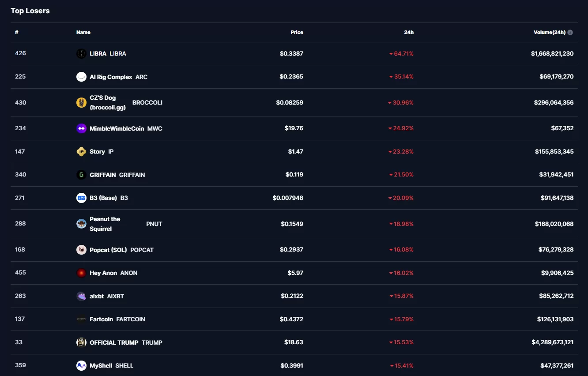
Task: Sort by the # rank column header
Action: [x=17, y=32]
